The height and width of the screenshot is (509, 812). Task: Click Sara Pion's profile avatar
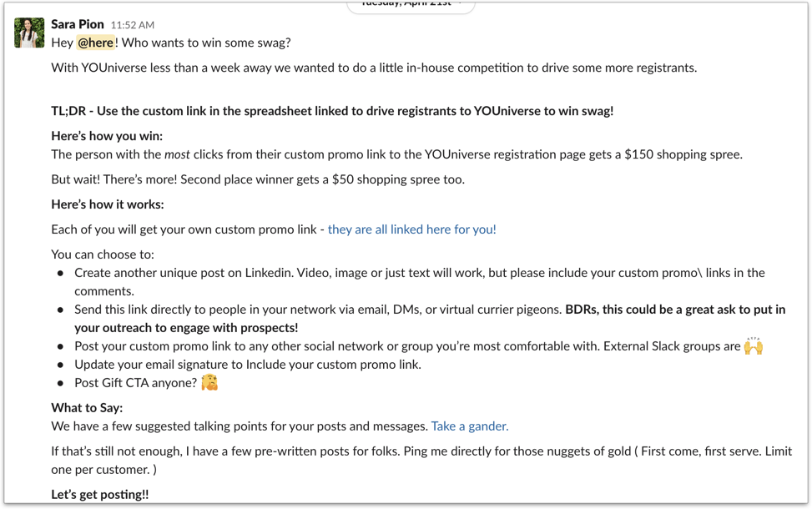click(29, 33)
